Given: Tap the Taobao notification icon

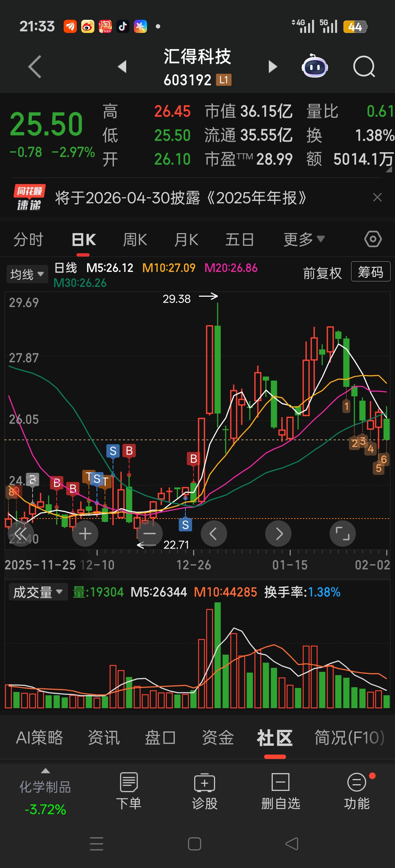Looking at the screenshot, I should pos(105,26).
